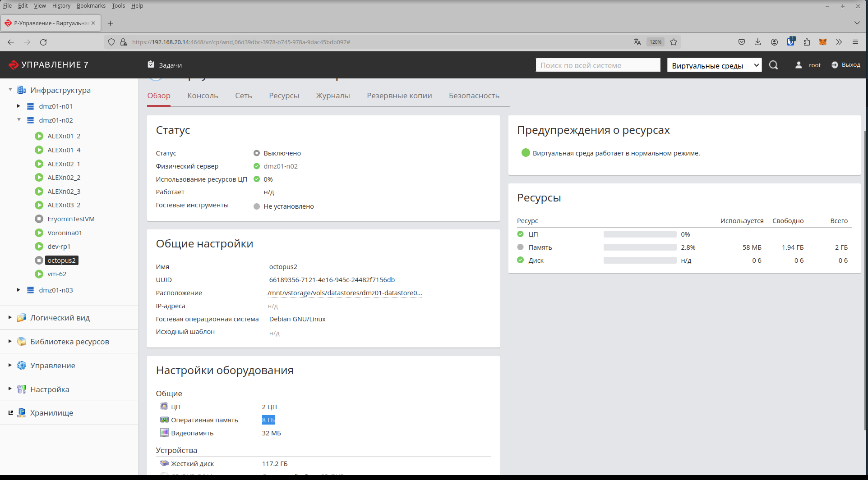The height and width of the screenshot is (480, 868).
Task: Switch to the Сеть tab
Action: click(x=243, y=96)
